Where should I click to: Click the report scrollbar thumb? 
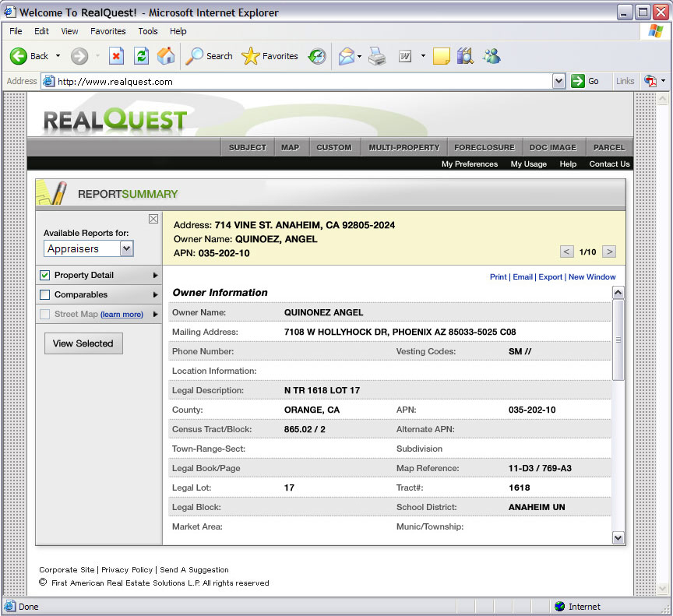coord(618,340)
